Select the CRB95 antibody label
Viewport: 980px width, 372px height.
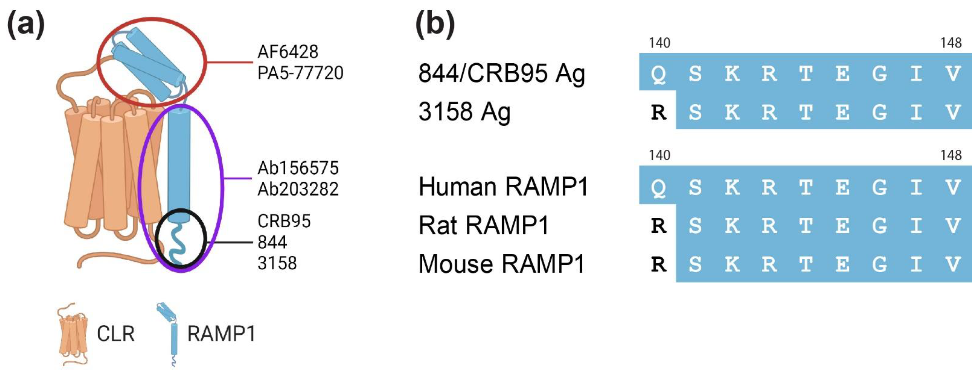tap(284, 221)
